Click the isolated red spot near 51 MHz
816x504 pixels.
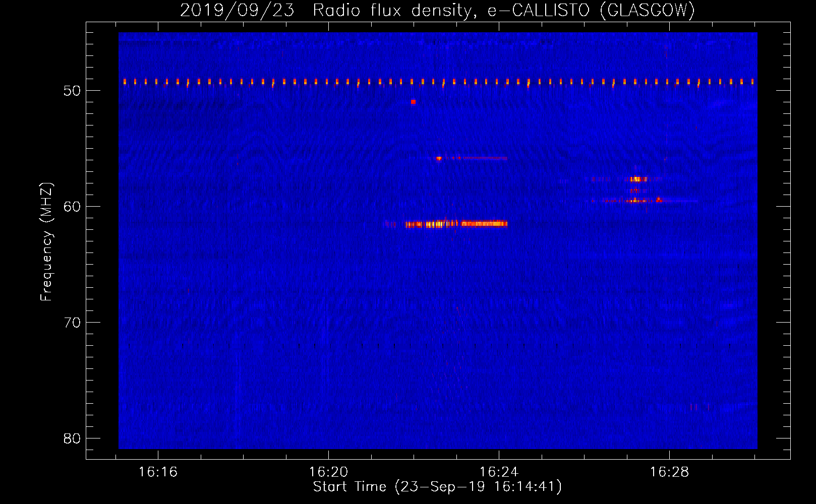click(x=413, y=102)
